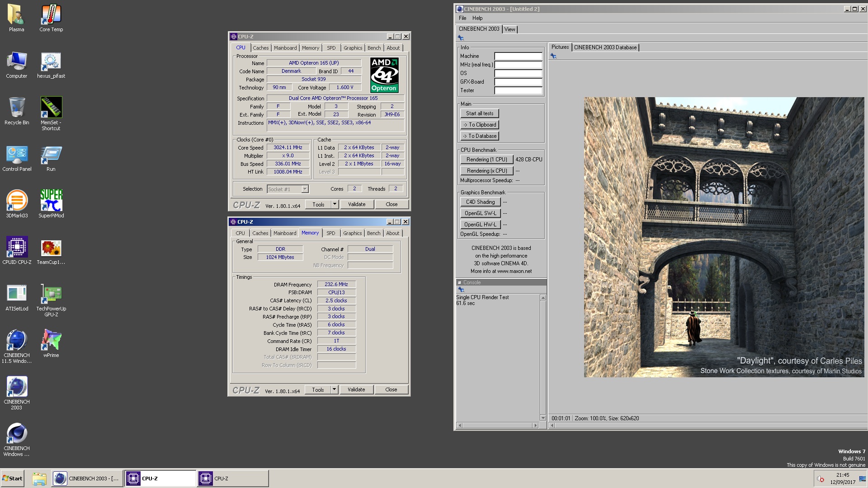868x488 pixels.
Task: Expand Tools dropdown arrow in lower CPU-Z window
Action: pyautogui.click(x=334, y=389)
